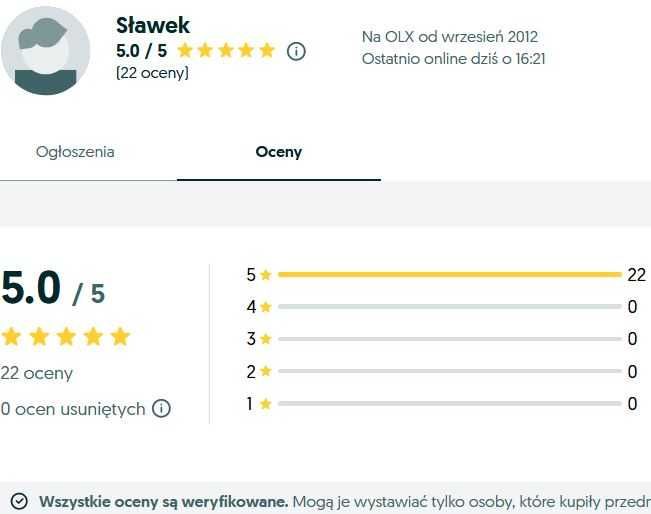Click info icon beside 0 ocen usuniętych
Screen dimensions: 651x514
(161, 409)
